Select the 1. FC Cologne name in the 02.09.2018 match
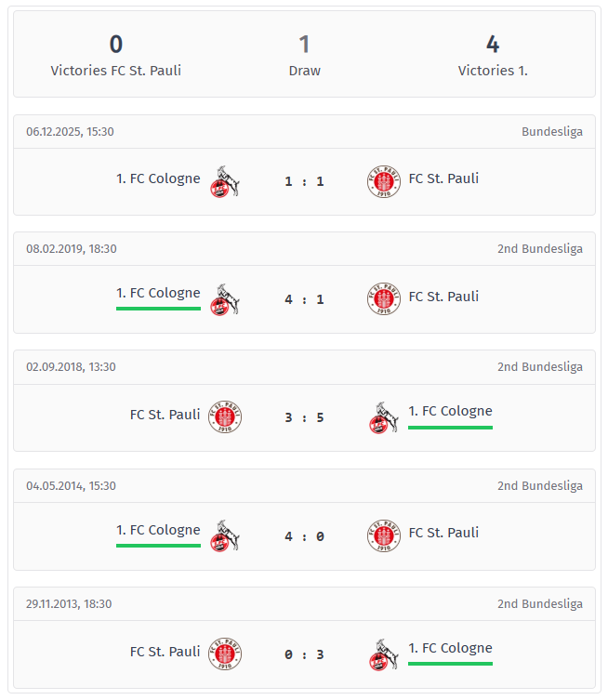The width and height of the screenshot is (608, 700). [450, 411]
